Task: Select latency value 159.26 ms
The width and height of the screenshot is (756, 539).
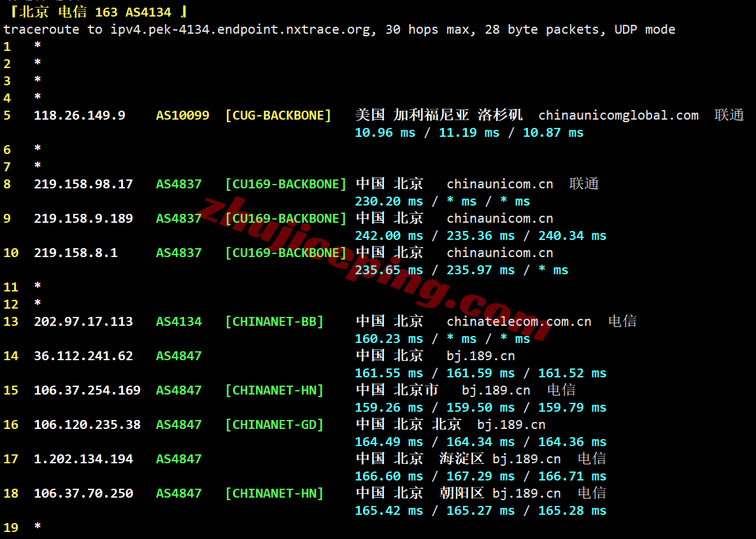Action: (389, 407)
